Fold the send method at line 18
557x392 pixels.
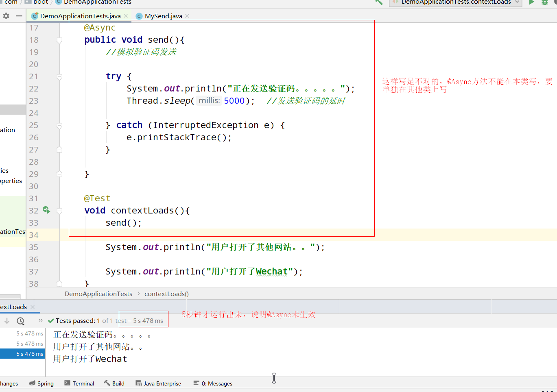(59, 40)
